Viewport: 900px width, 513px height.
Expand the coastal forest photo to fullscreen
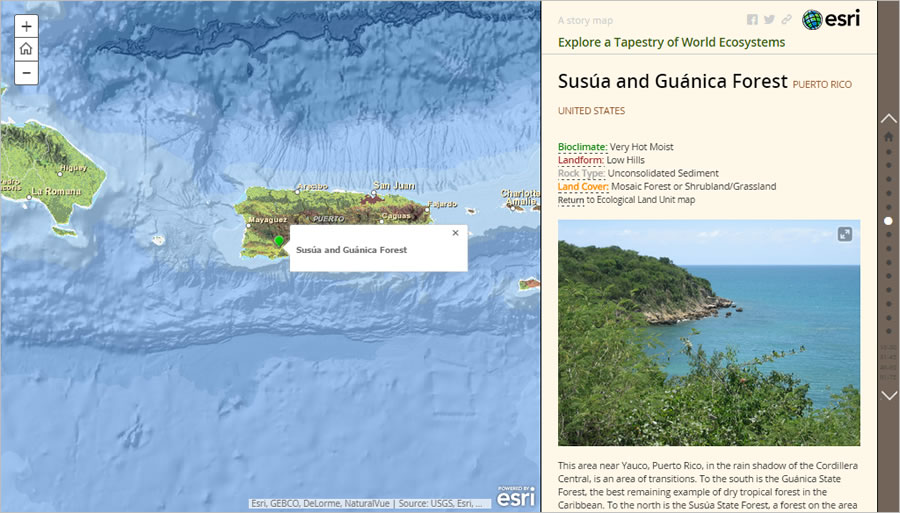844,234
